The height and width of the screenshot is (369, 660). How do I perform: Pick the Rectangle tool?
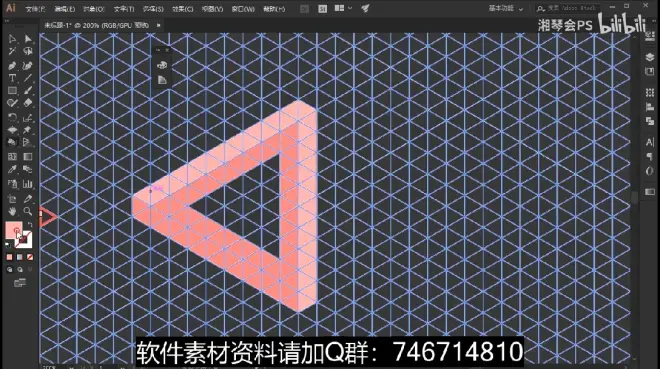tap(12, 90)
